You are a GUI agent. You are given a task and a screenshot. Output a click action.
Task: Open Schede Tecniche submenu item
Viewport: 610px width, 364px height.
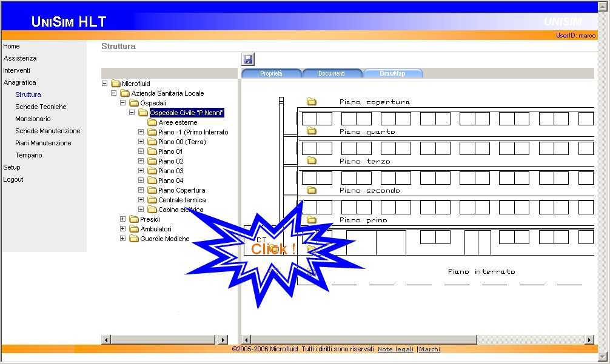[41, 107]
